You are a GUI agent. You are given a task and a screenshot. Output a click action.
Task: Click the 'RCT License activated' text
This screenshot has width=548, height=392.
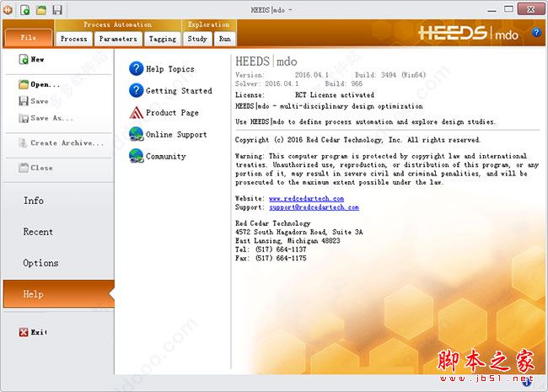click(335, 95)
